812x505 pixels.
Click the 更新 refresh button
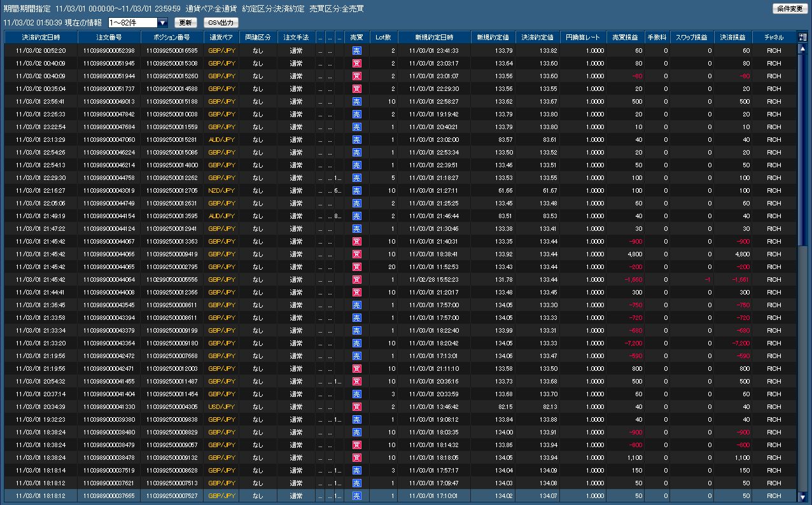(x=186, y=23)
